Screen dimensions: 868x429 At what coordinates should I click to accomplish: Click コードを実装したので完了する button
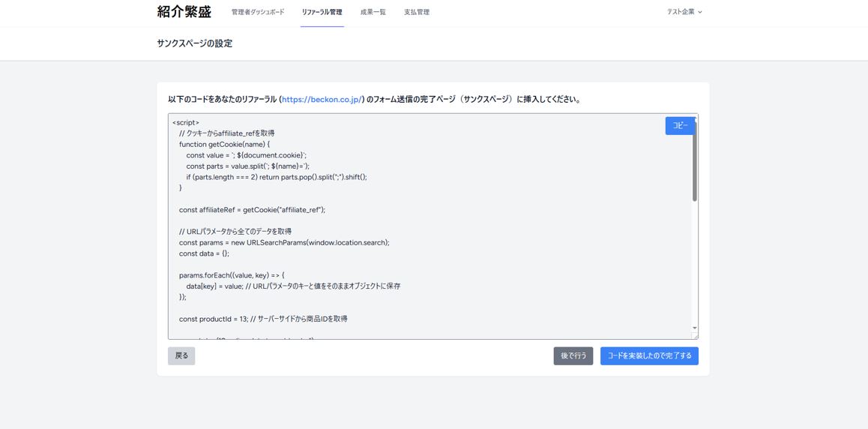649,355
